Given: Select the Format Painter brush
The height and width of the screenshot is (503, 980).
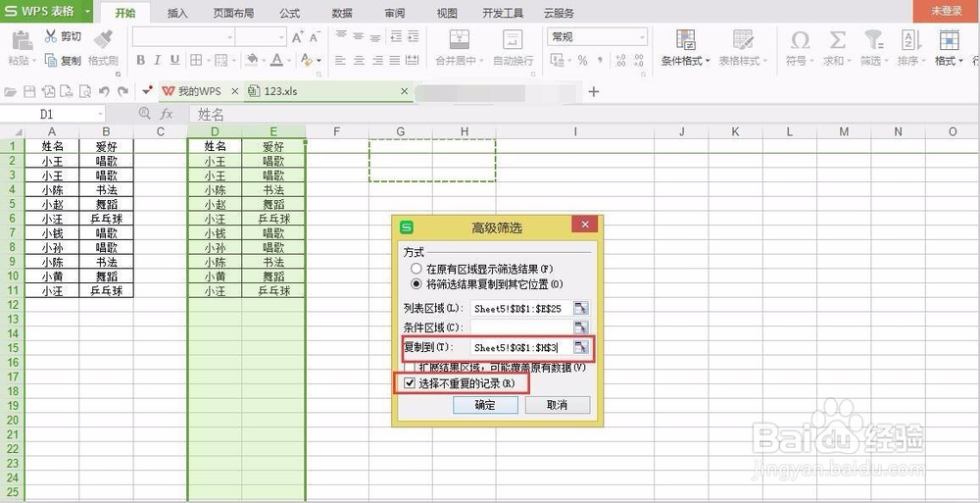Looking at the screenshot, I should click(x=103, y=39).
